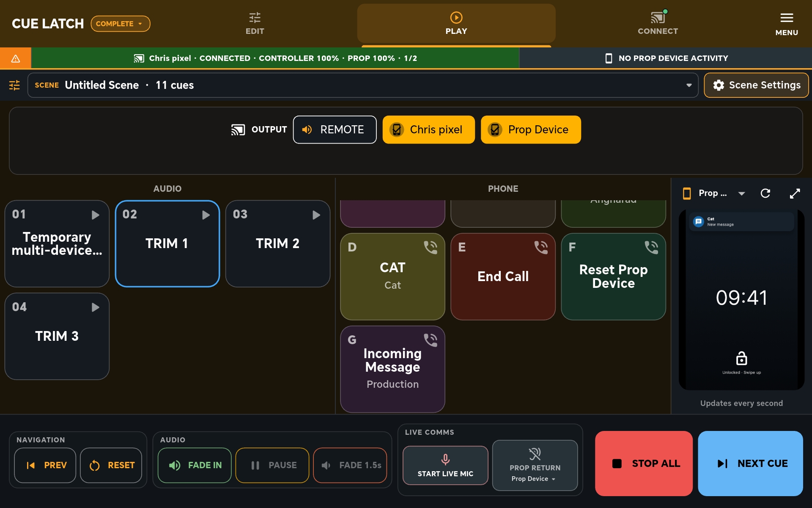
Task: Click the phone icon beside No Prop Device Activity
Action: click(609, 58)
